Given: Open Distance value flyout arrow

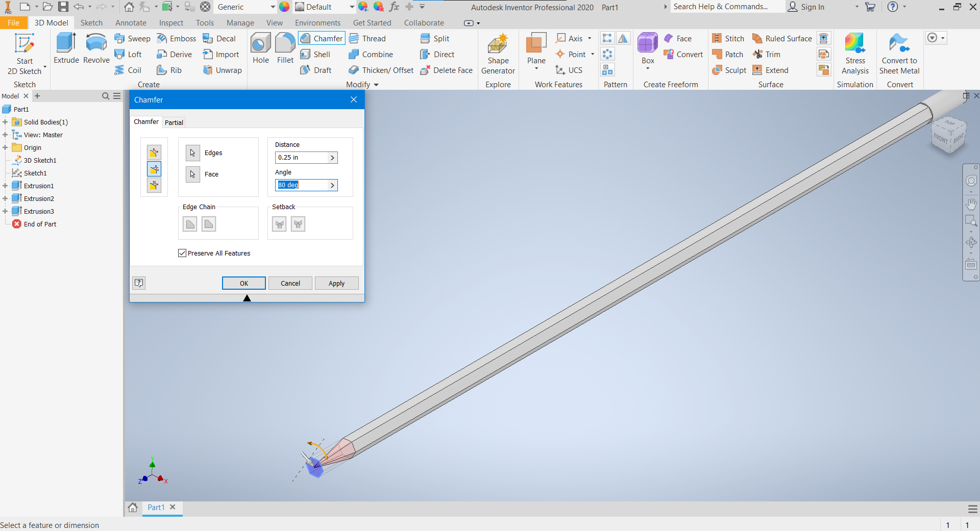Looking at the screenshot, I should click(332, 158).
